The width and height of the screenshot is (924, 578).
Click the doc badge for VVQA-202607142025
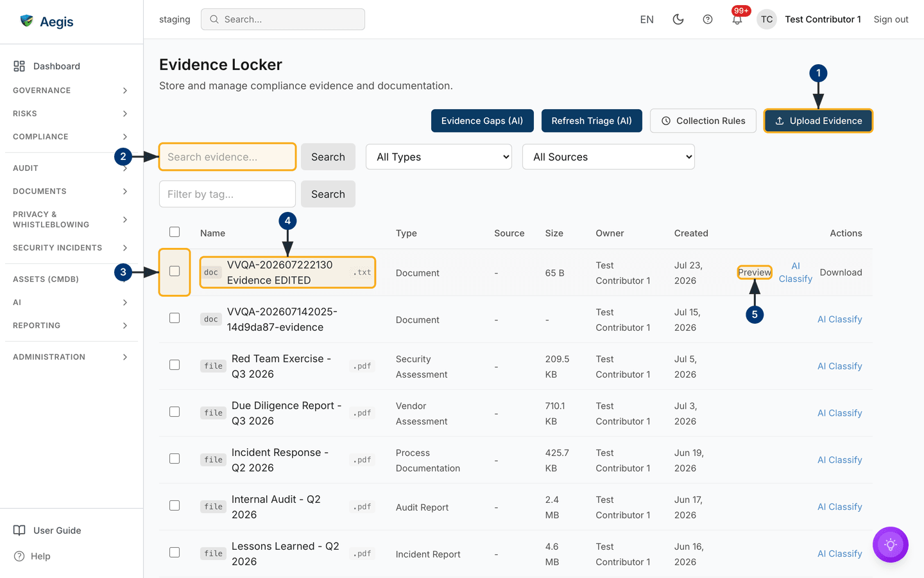pos(211,319)
